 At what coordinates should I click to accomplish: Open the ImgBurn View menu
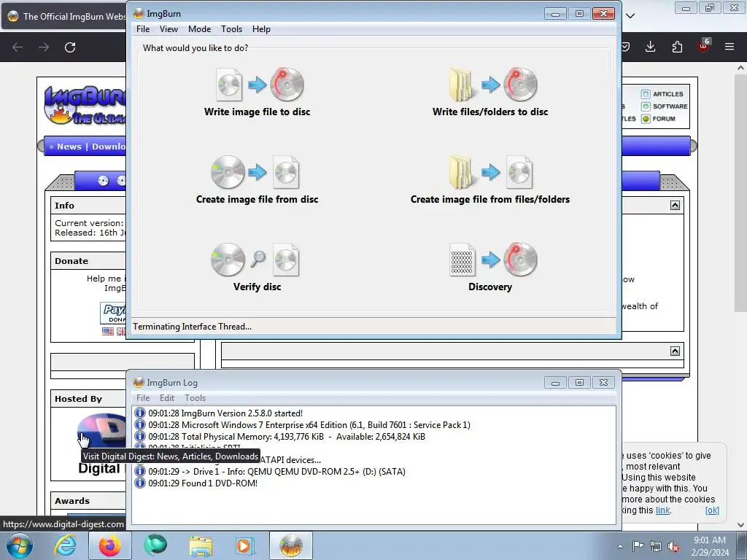169,29
